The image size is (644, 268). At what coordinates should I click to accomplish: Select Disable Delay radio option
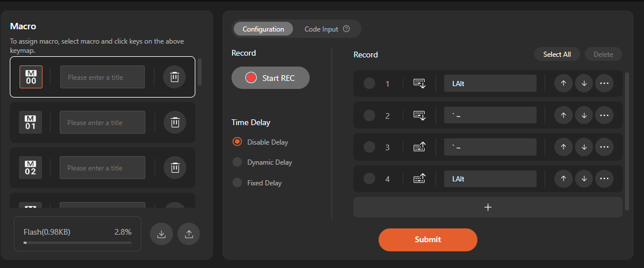point(237,142)
